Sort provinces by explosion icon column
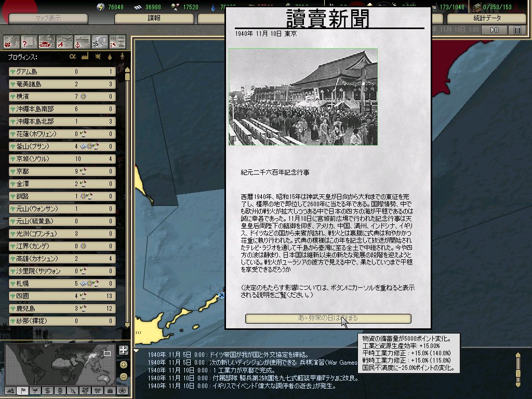532x399 pixels. pos(98,57)
